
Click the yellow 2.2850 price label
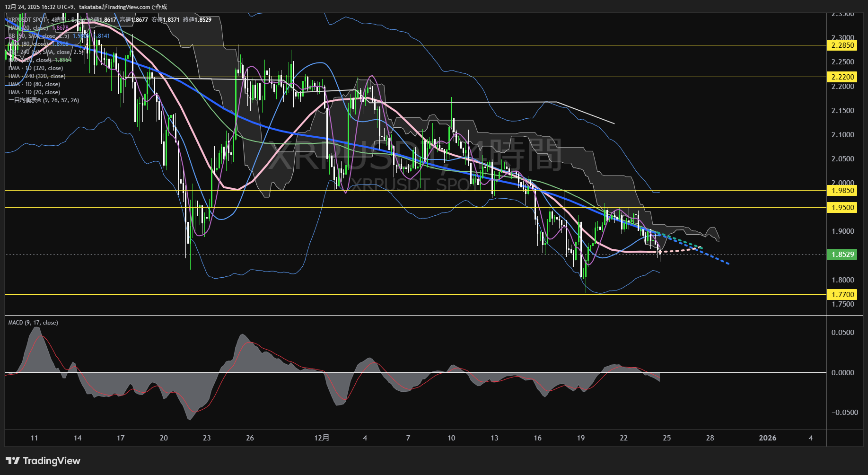pyautogui.click(x=842, y=45)
